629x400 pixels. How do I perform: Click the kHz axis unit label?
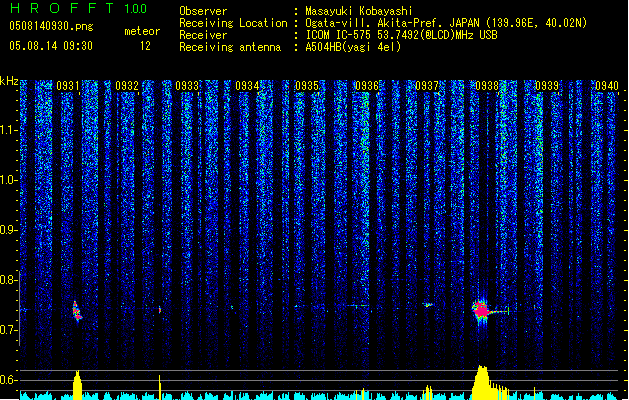pyautogui.click(x=9, y=81)
